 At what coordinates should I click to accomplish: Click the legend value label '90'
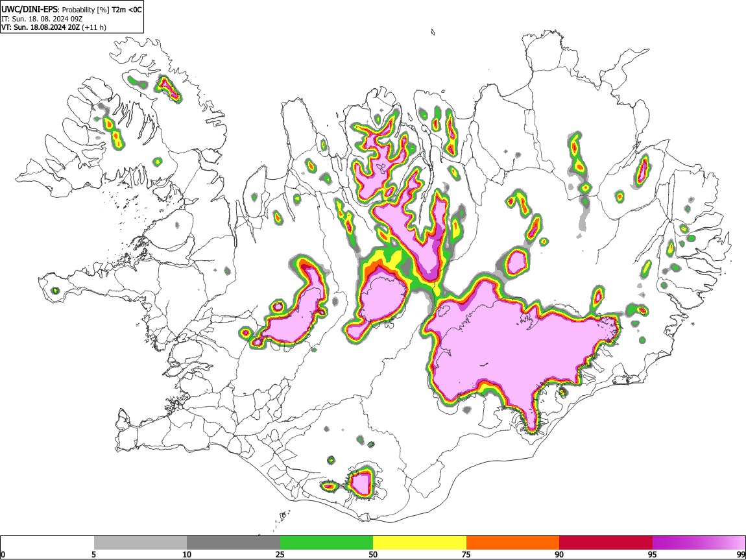[x=559, y=554]
